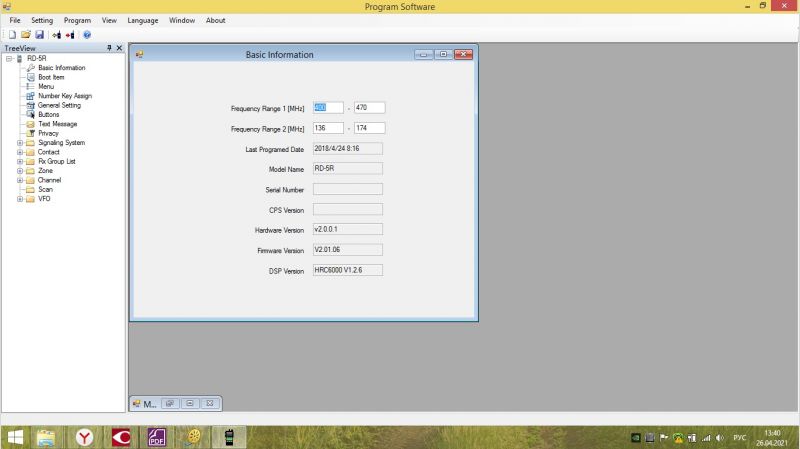The height and width of the screenshot is (449, 800).
Task: Launch Yandex browser from the taskbar
Action: pos(84,437)
